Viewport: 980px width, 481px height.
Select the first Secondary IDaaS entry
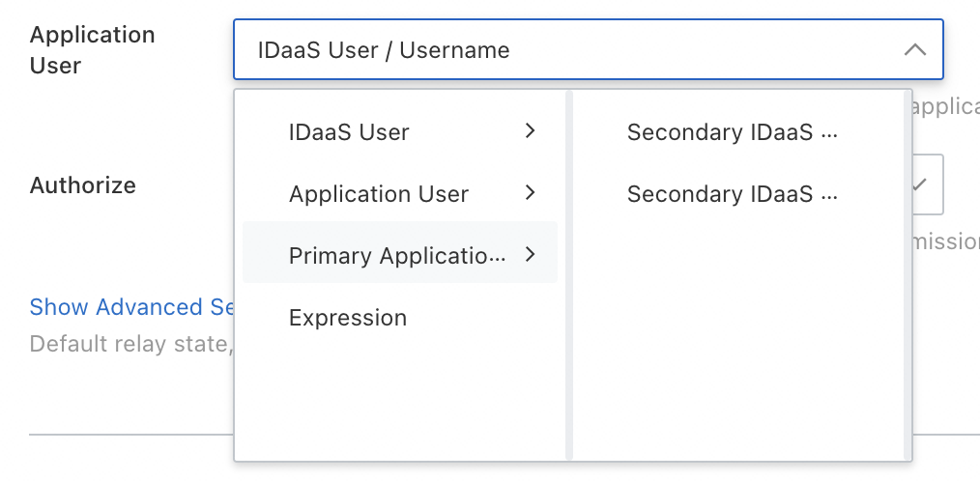[732, 132]
